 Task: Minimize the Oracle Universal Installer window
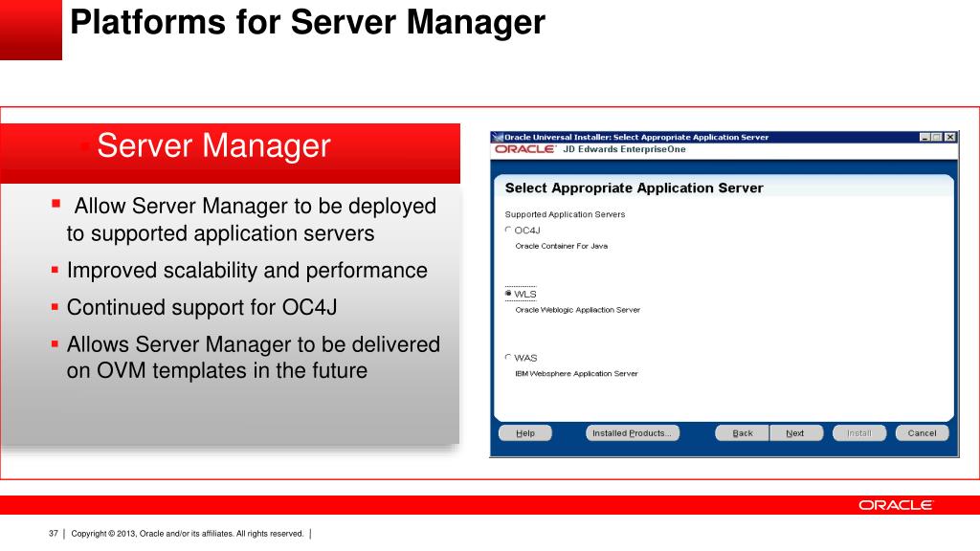pyautogui.click(x=924, y=137)
